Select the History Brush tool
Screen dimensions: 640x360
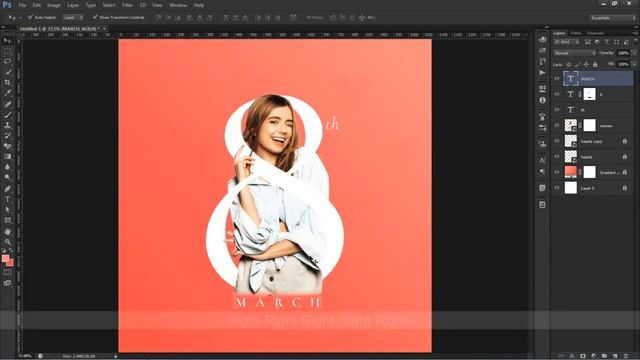point(7,136)
